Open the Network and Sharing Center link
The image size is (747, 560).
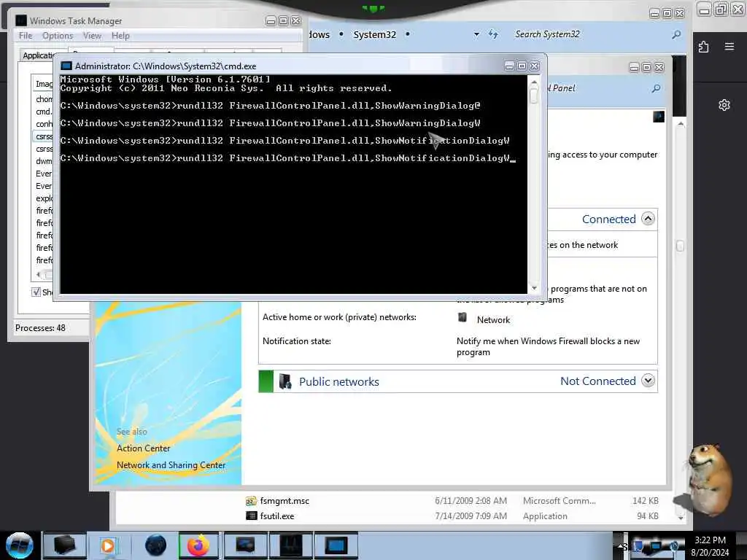click(171, 464)
